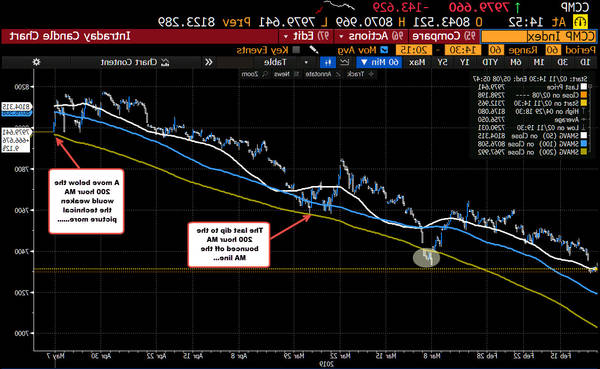Select the YTD range tab
The width and height of the screenshot is (600, 369).
point(490,62)
